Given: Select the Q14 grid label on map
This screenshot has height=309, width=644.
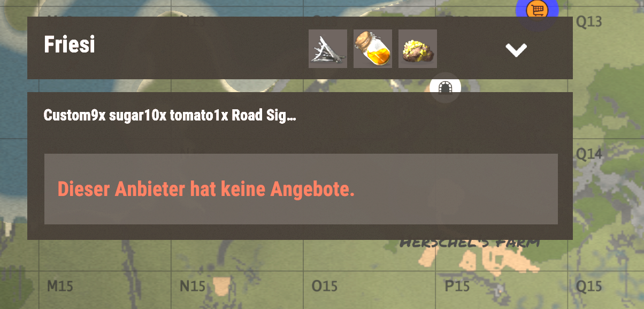Looking at the screenshot, I should (x=589, y=154).
